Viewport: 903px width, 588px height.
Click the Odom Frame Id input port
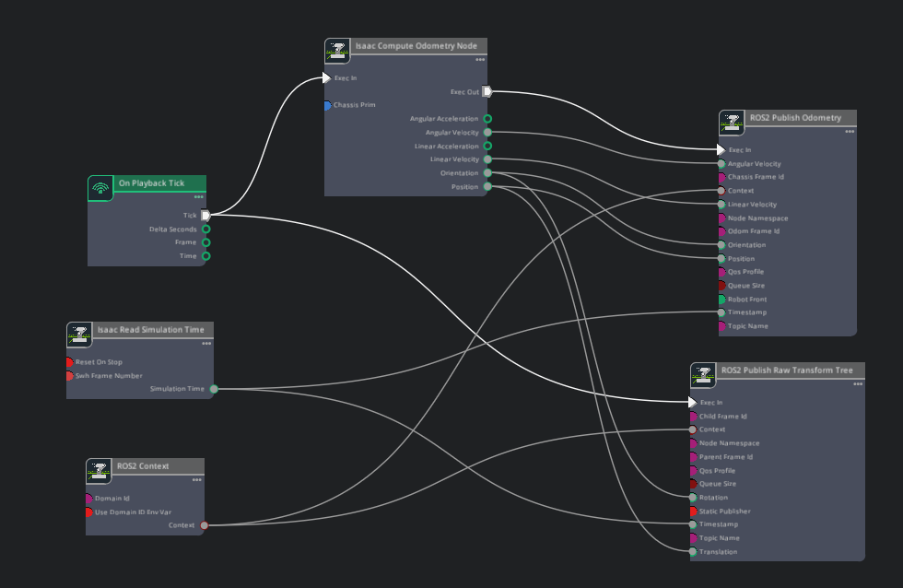pyautogui.click(x=722, y=231)
